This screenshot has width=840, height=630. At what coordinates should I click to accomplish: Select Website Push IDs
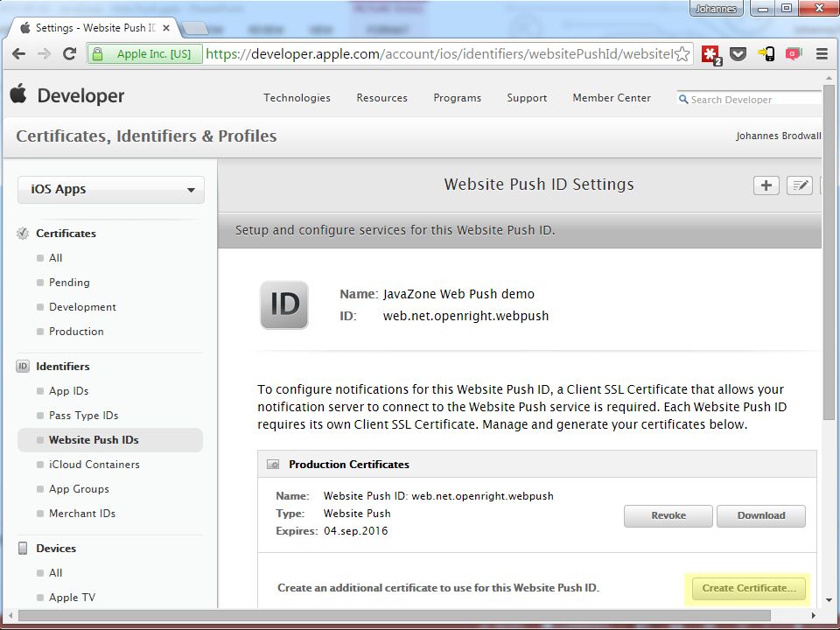coord(110,440)
